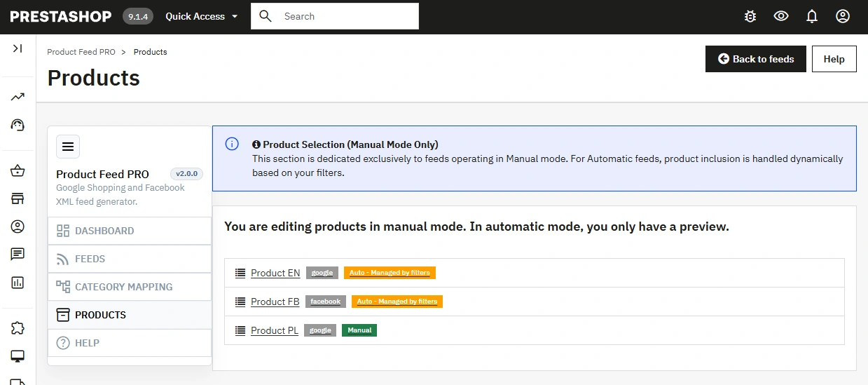Click the search magnifier icon
This screenshot has height=385, width=868.
click(266, 16)
